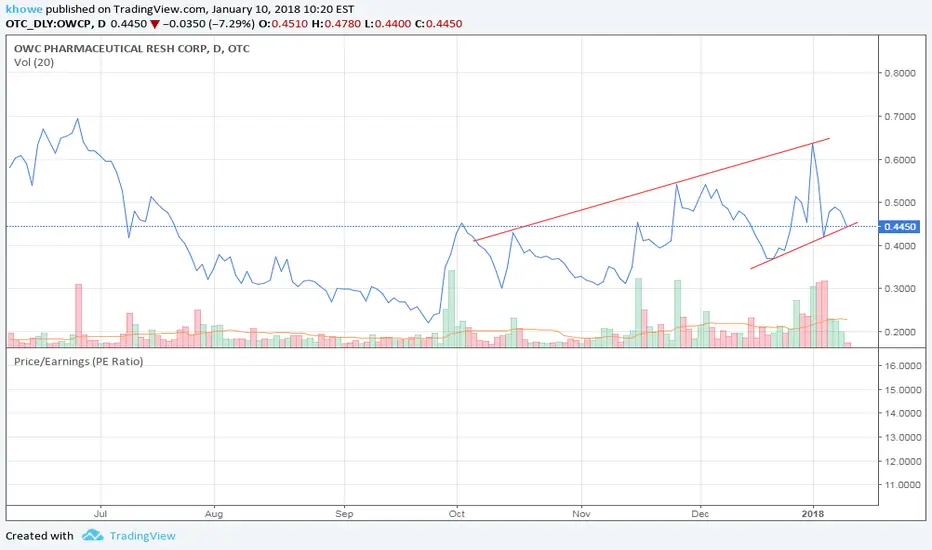Click the open price O:0.4510 value
Screen dimensions: 932x550
tap(283, 24)
